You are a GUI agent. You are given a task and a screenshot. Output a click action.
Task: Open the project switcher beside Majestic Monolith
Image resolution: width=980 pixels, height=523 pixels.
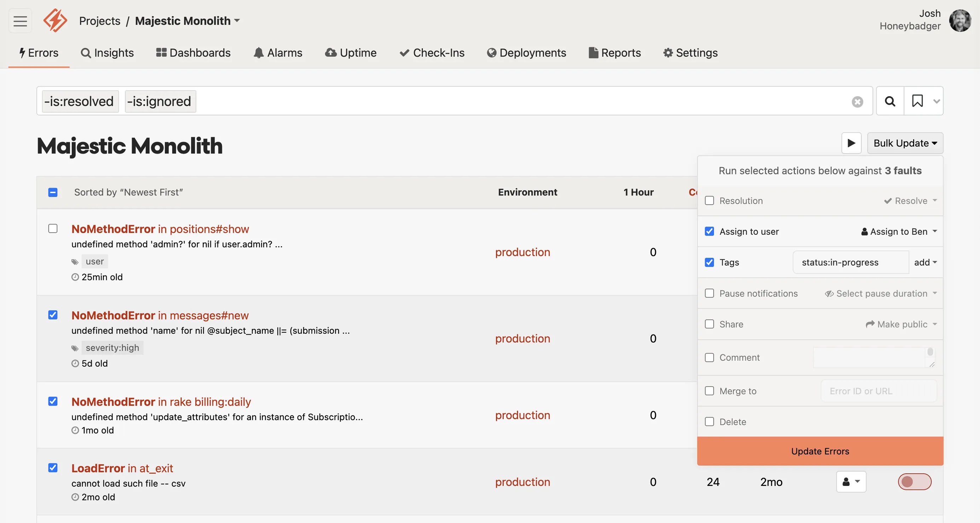(x=237, y=21)
